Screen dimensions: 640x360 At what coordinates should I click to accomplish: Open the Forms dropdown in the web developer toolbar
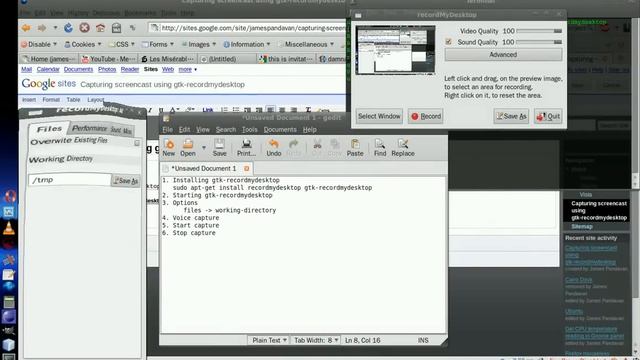click(x=158, y=44)
